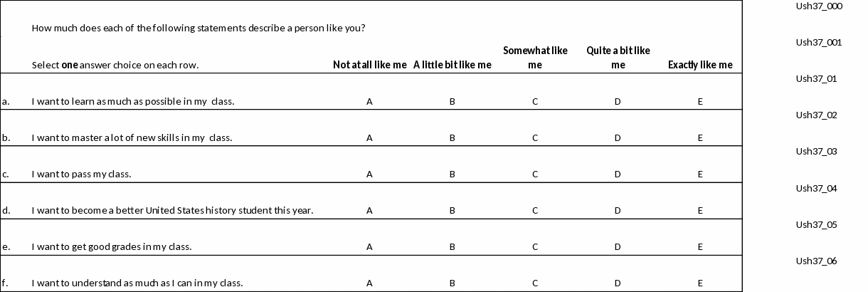Select B for 'master a lot of new skills'
The width and height of the screenshot is (868, 292).
(452, 137)
